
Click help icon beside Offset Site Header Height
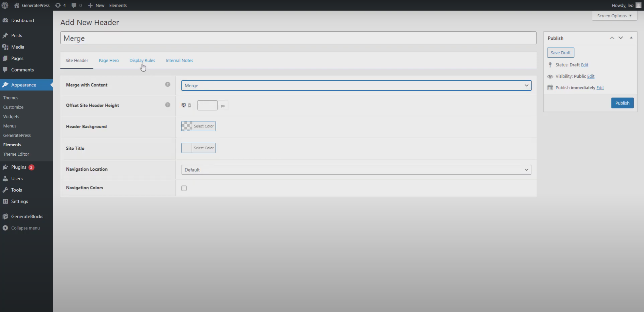pos(168,105)
